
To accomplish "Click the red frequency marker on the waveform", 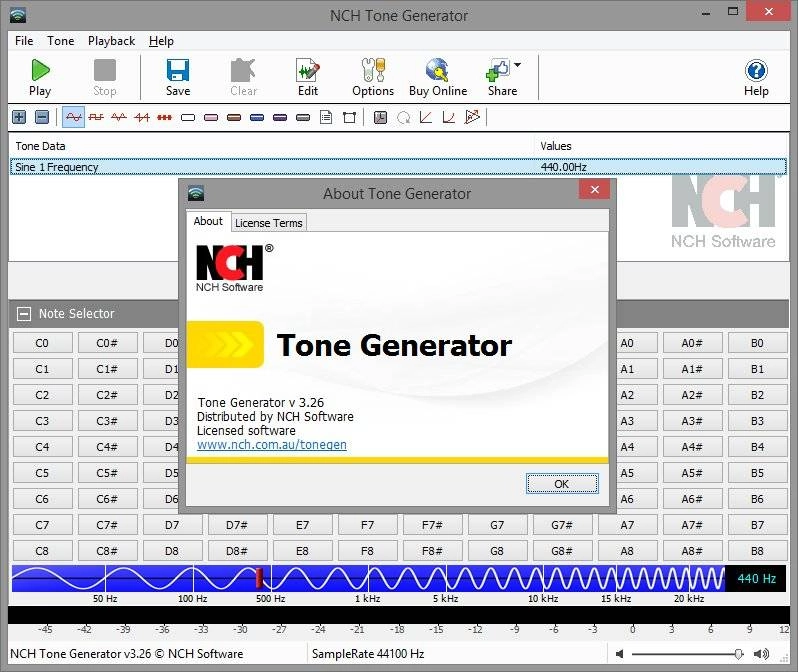I will tap(259, 578).
